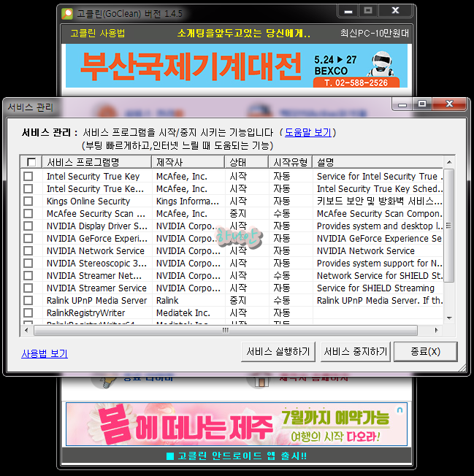The height and width of the screenshot is (476, 474).
Task: Click the 서비스 실행하기 button
Action: click(278, 352)
